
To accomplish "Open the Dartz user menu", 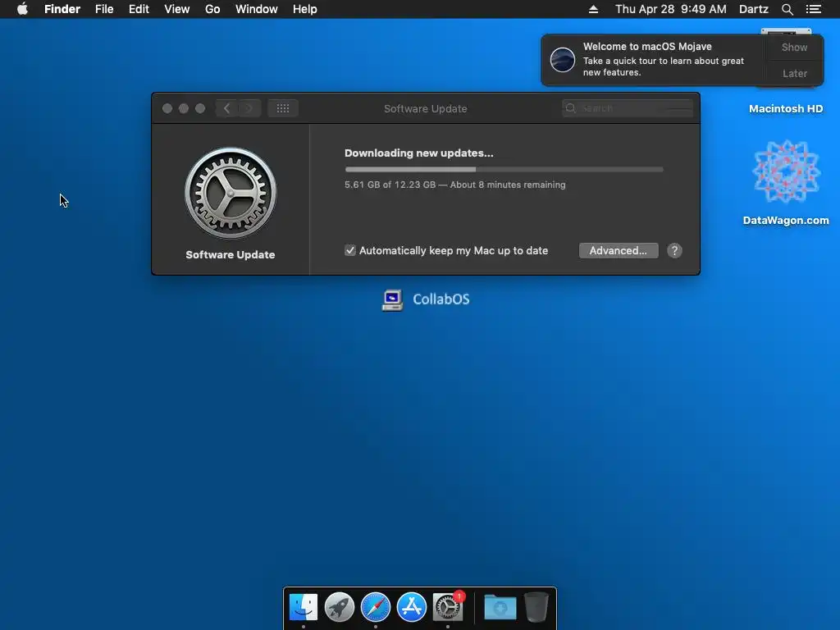I will [x=754, y=9].
